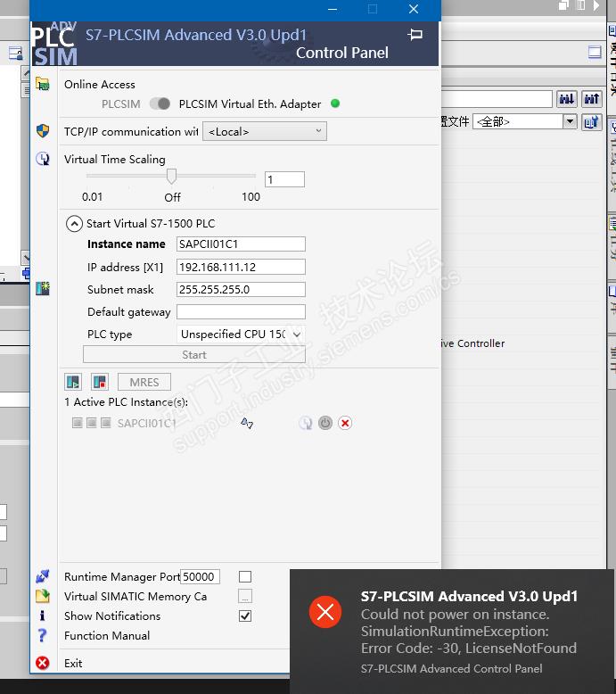Click the Virtual Time Scaling clock icon

(43, 159)
